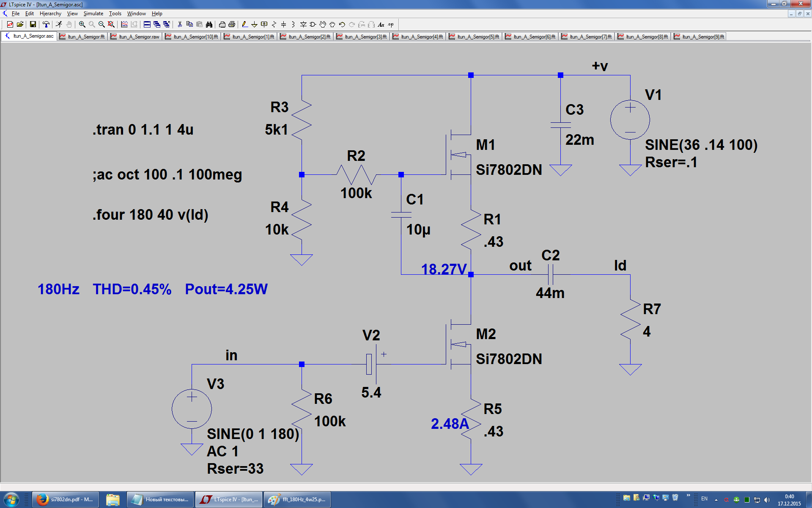This screenshot has width=812, height=508.
Task: Select the Resistor component tool
Action: click(274, 25)
